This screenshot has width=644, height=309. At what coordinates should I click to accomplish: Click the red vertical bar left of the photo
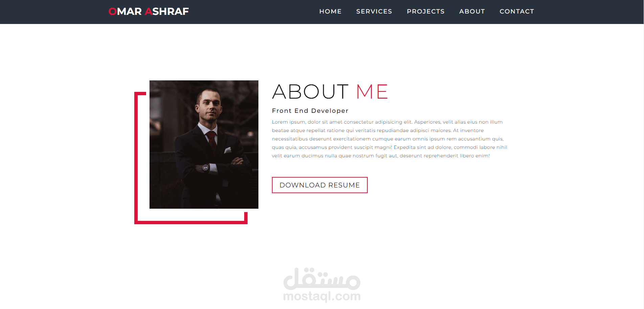[136, 158]
